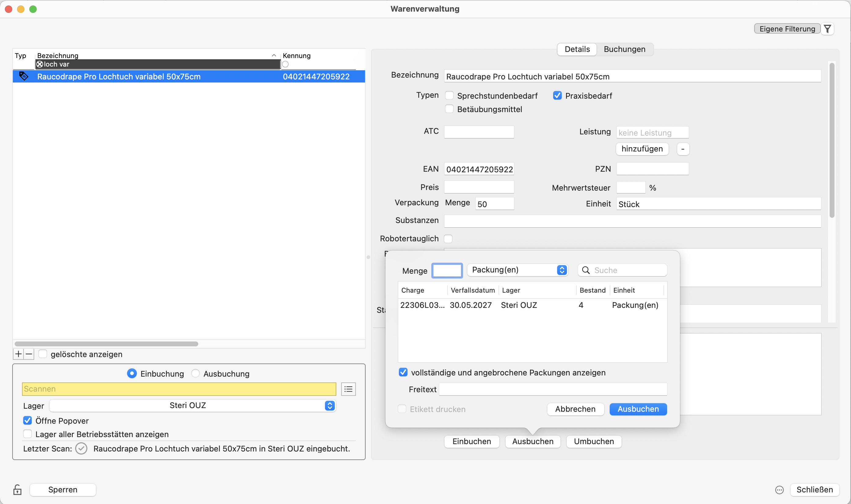The image size is (851, 504).
Task: Enable the Sprechstundenbedarf checkbox
Action: click(x=449, y=95)
